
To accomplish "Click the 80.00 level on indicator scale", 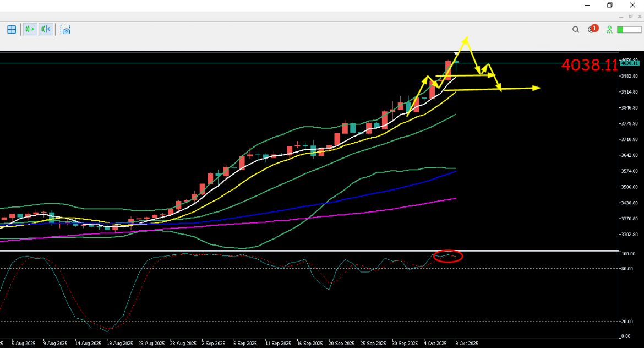I will 627,269.
